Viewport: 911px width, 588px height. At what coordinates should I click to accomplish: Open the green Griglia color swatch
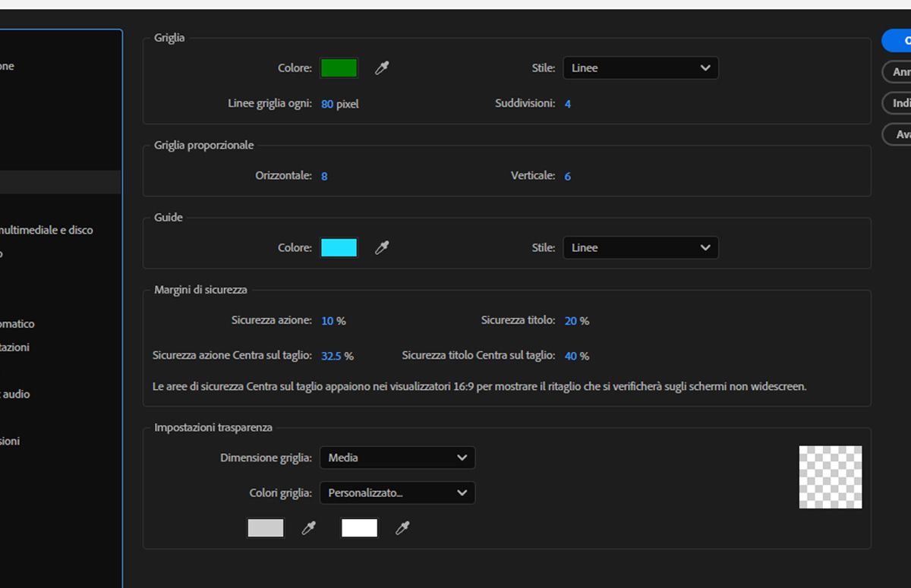(x=339, y=68)
